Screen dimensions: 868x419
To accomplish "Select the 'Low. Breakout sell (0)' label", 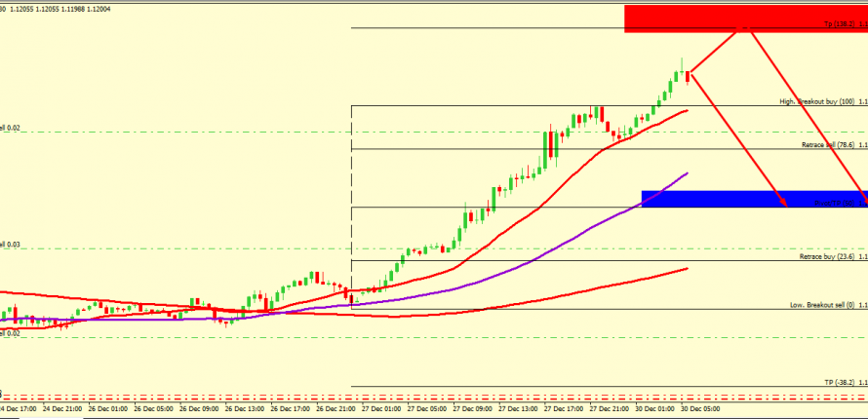I will coord(821,305).
